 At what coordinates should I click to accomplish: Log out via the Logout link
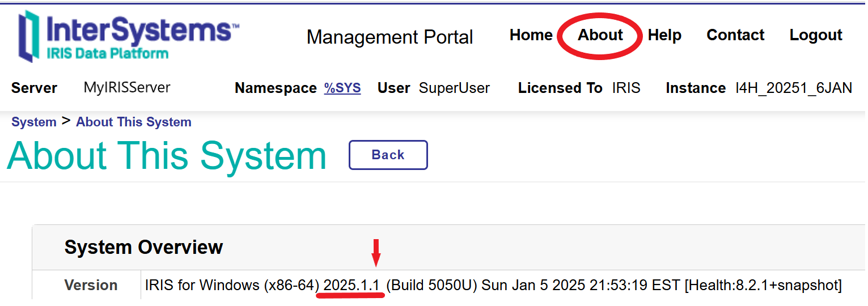tap(816, 35)
